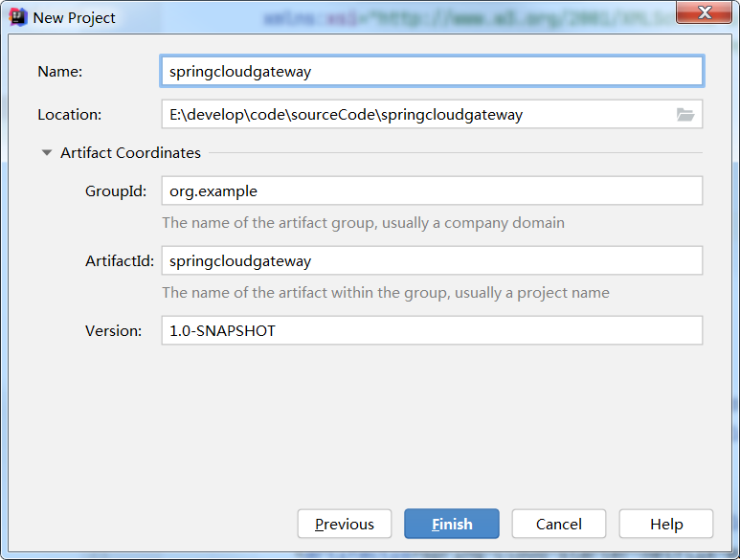The width and height of the screenshot is (740, 560).
Task: Collapse the Artifact Coordinates section arrow
Action: pos(46,153)
